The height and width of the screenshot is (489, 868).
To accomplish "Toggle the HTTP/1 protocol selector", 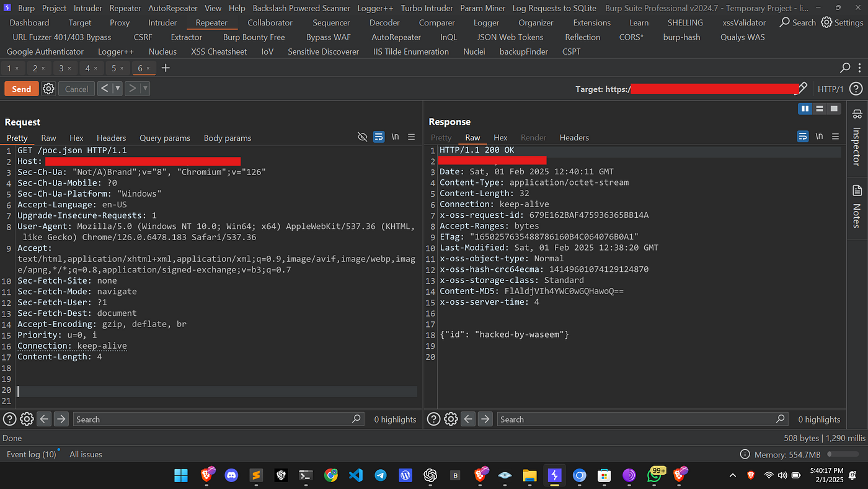I will (831, 89).
